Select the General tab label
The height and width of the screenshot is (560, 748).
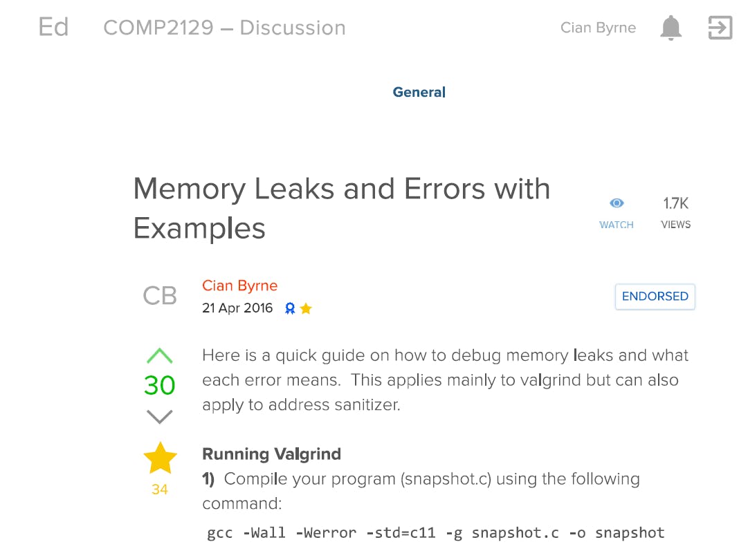point(419,92)
